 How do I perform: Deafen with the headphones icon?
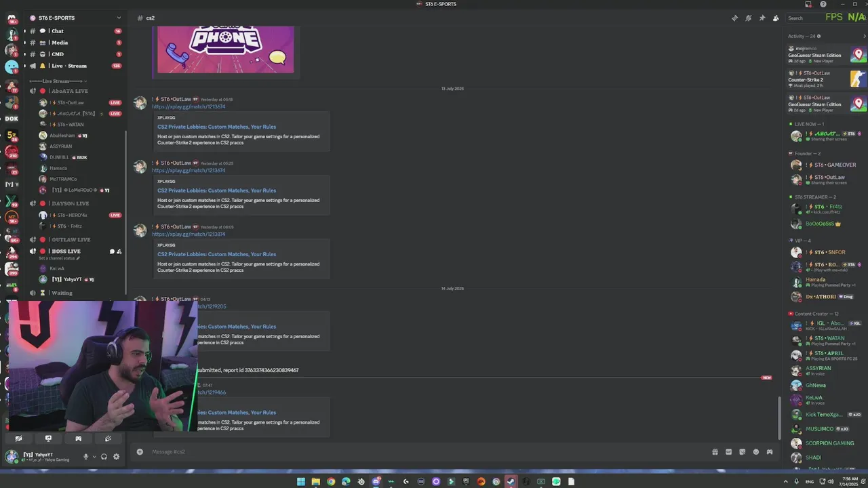[x=104, y=457]
